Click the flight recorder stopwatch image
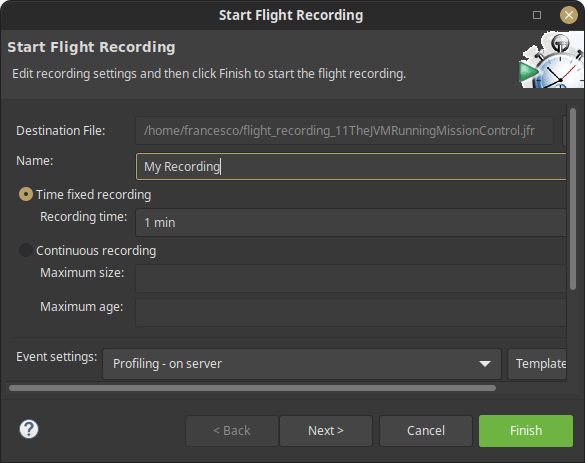Screen dimensions: 585x463 pos(551,60)
